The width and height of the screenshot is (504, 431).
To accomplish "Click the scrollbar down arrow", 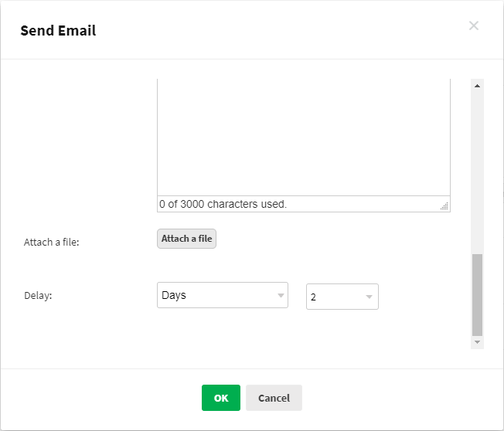I will [x=477, y=341].
